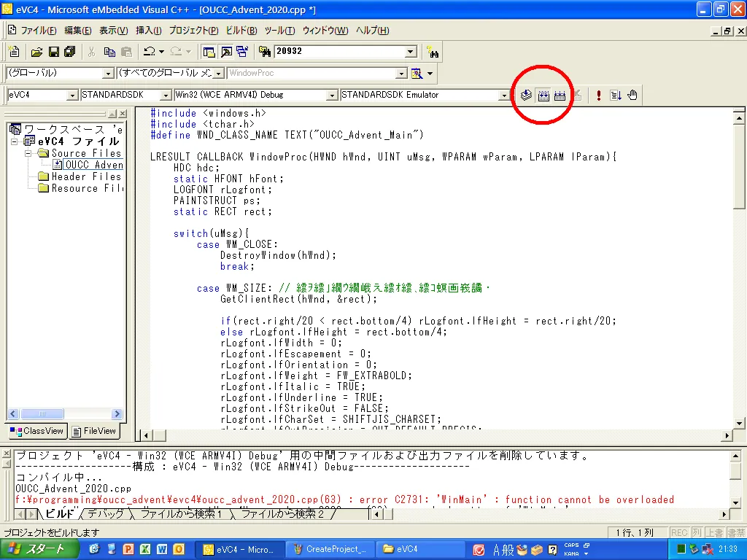This screenshot has height=560, width=747.
Task: Click the スタート Start button
Action: tap(39, 550)
